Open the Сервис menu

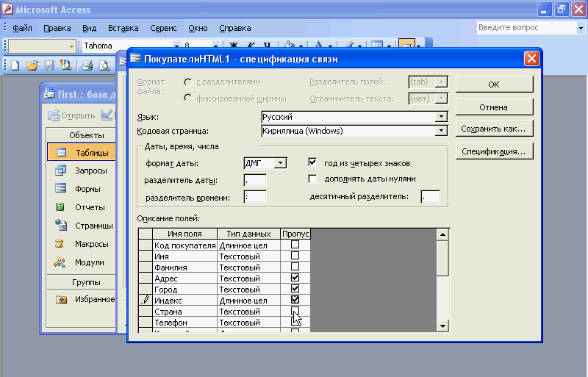(x=163, y=28)
